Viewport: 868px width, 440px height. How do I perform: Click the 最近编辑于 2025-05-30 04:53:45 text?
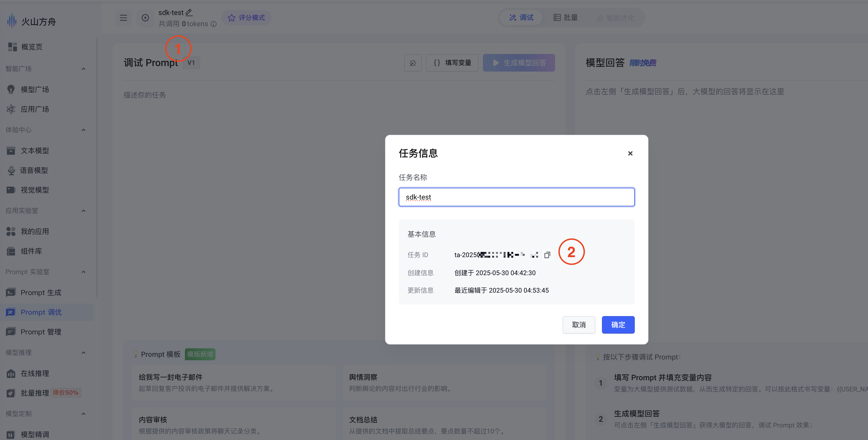(x=501, y=290)
